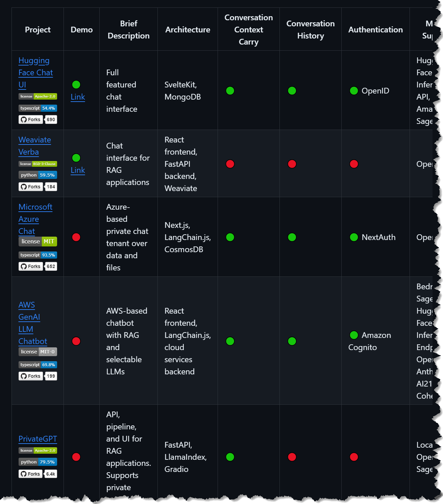
Task: Click the Azure Chat Forks 652 badge
Action: 38,266
